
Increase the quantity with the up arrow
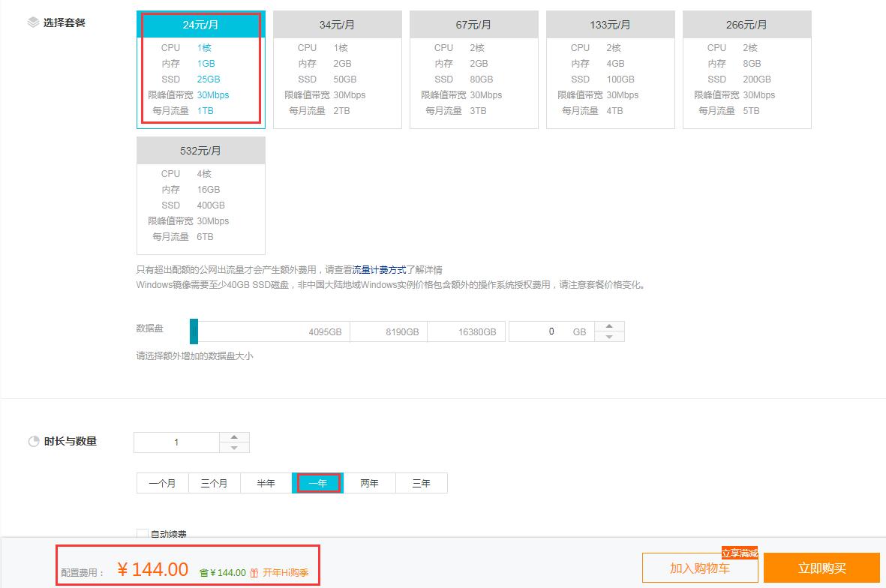234,437
